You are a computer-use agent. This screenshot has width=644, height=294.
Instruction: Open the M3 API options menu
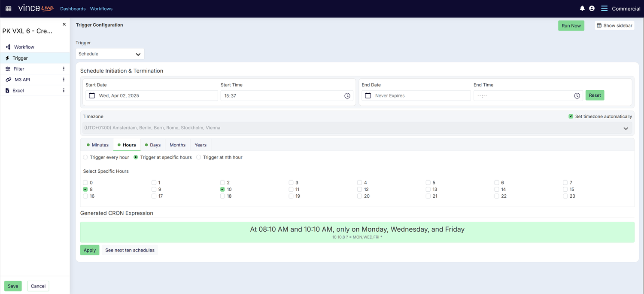tap(64, 79)
